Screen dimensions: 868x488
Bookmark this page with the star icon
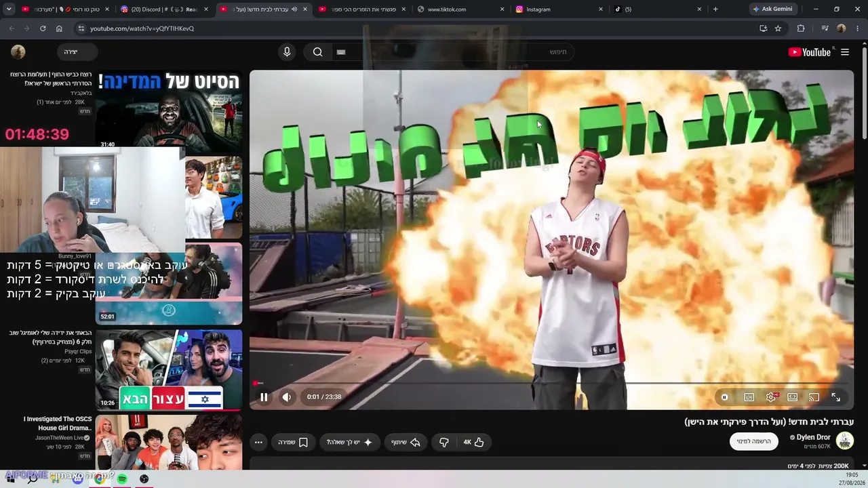coord(778,28)
